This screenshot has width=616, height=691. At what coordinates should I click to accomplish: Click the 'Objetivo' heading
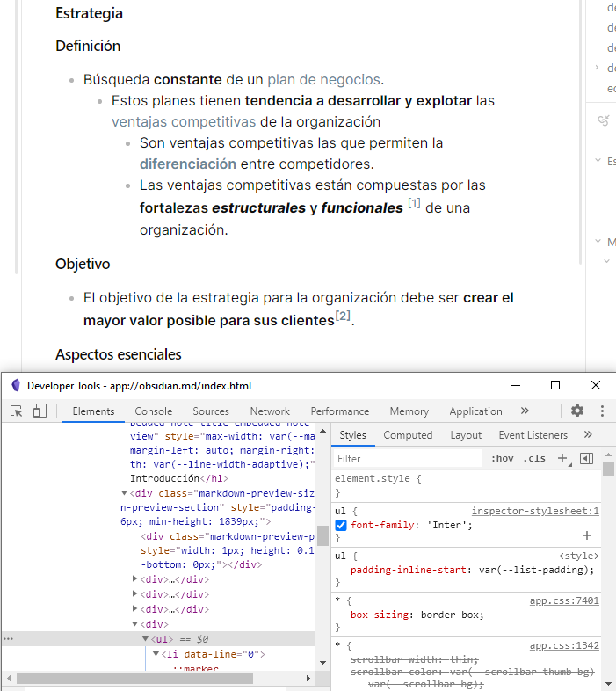coord(83,264)
